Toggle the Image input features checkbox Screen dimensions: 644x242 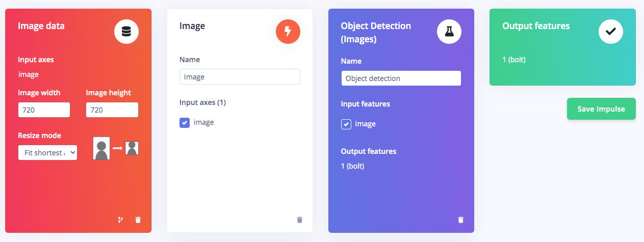click(x=346, y=124)
